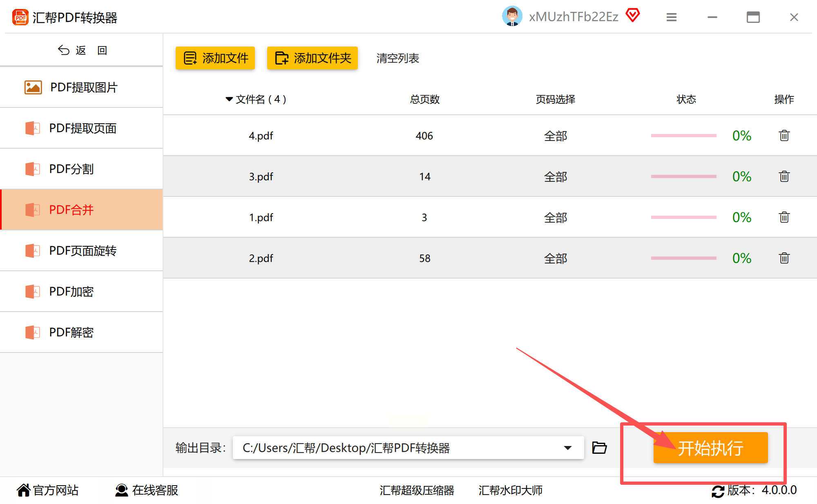Click the 添加文件 button
The image size is (817, 504).
click(x=215, y=58)
